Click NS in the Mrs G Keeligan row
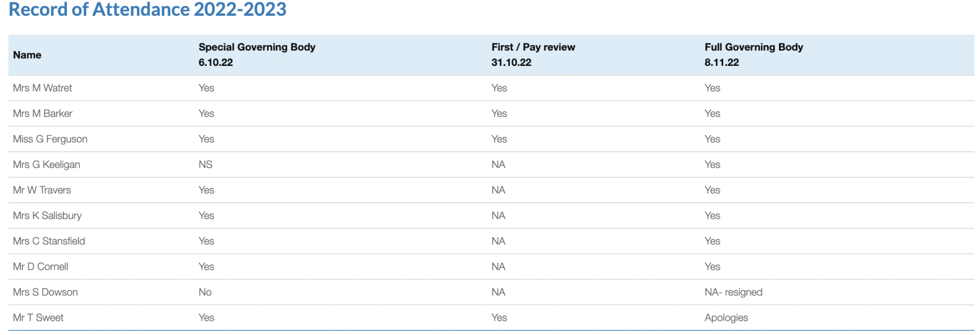980x335 pixels. 205,164
